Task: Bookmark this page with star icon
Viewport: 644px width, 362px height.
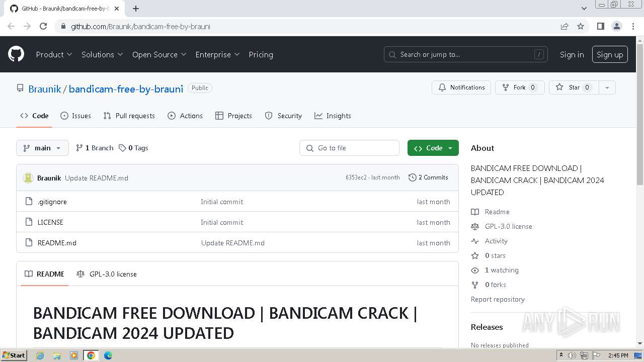Action: [581, 26]
